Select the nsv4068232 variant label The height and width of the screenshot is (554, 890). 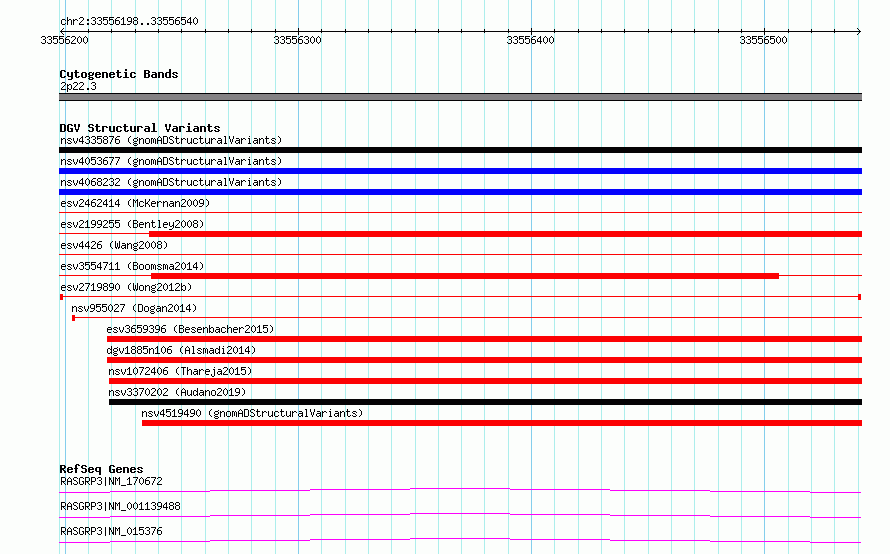pos(171,182)
